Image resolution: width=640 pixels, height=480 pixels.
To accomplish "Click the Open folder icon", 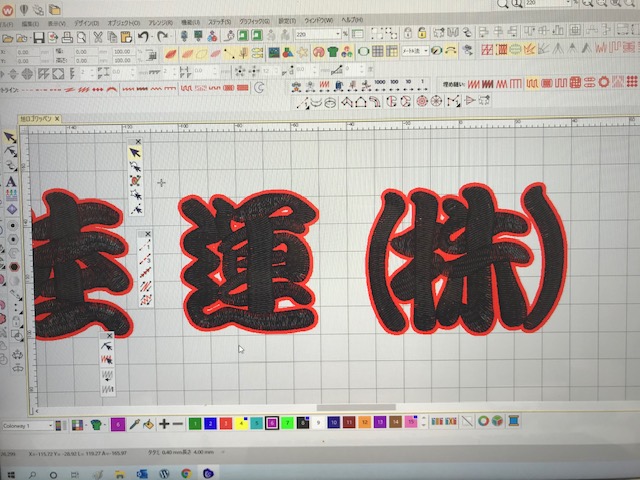I will [7, 38].
